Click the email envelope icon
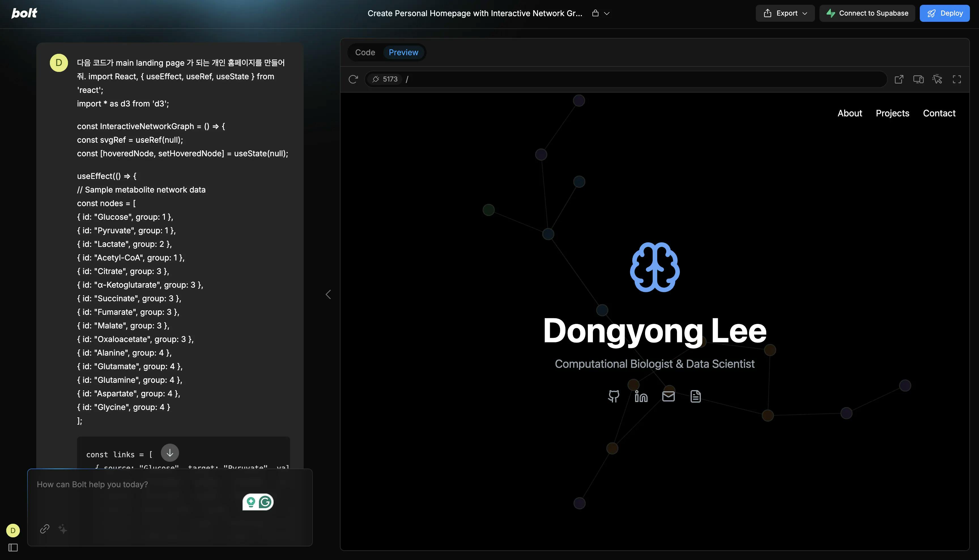The width and height of the screenshot is (979, 560). pyautogui.click(x=668, y=396)
